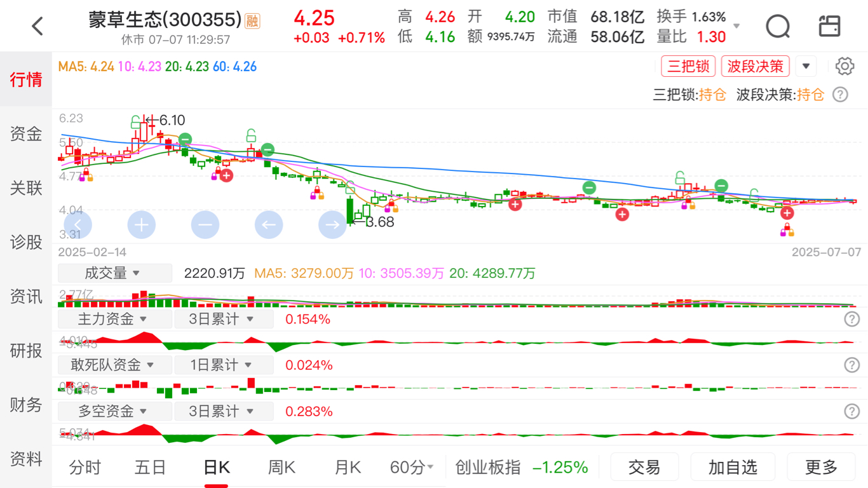The image size is (868, 488).
Task: Tap the 融 margin badge
Action: coord(252,21)
